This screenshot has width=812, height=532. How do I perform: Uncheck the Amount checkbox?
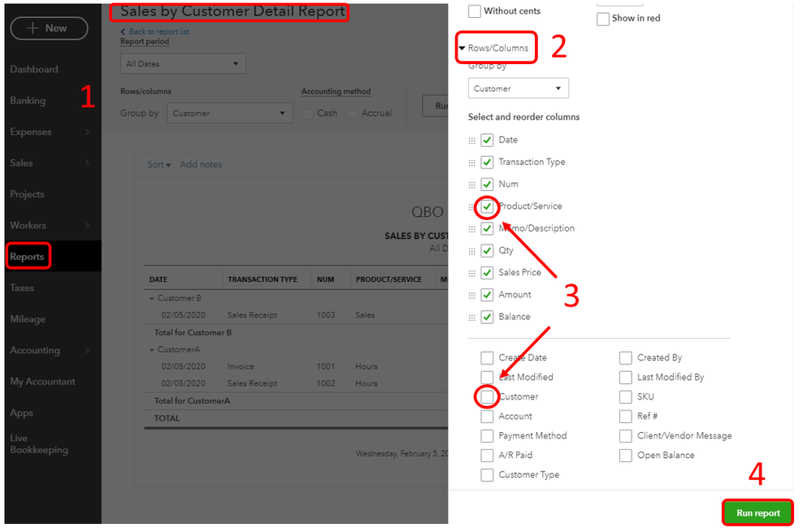487,295
